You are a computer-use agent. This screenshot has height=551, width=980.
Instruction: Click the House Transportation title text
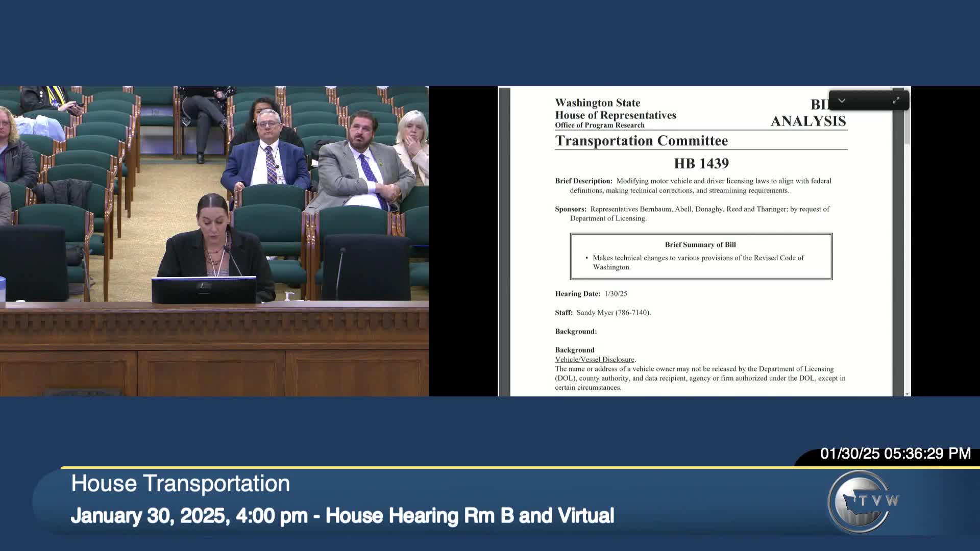[180, 483]
